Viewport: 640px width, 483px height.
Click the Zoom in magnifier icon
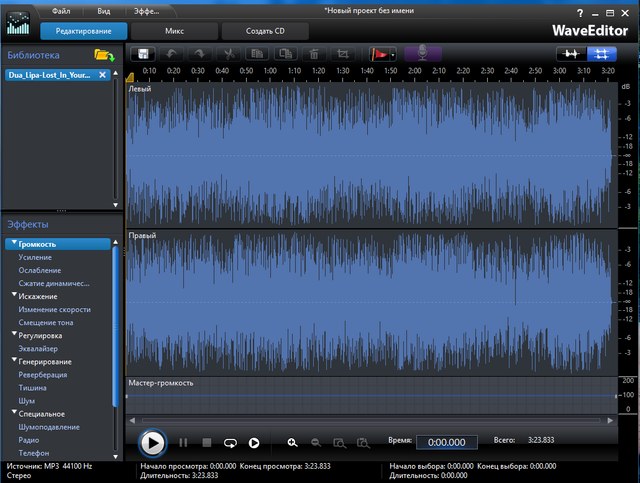click(x=292, y=442)
